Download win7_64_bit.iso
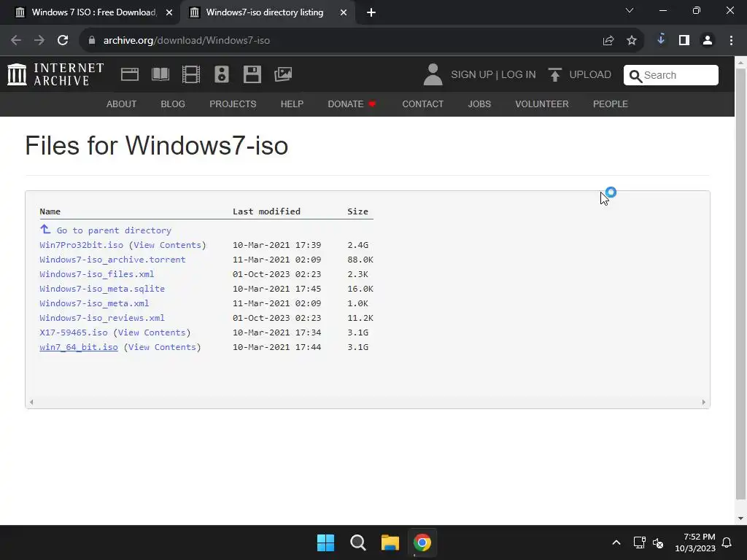747x560 pixels. pyautogui.click(x=79, y=347)
